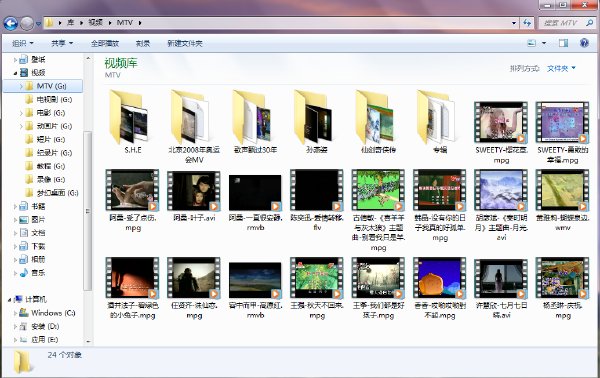Click the 图片 library icon
600x378 pixels.
click(24, 220)
